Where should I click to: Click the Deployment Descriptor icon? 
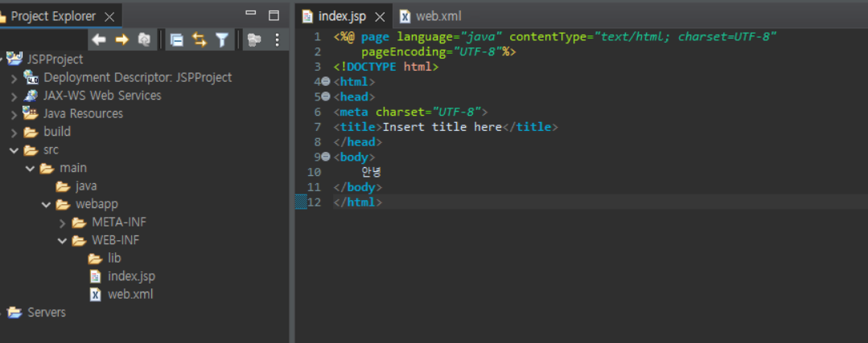click(x=31, y=77)
